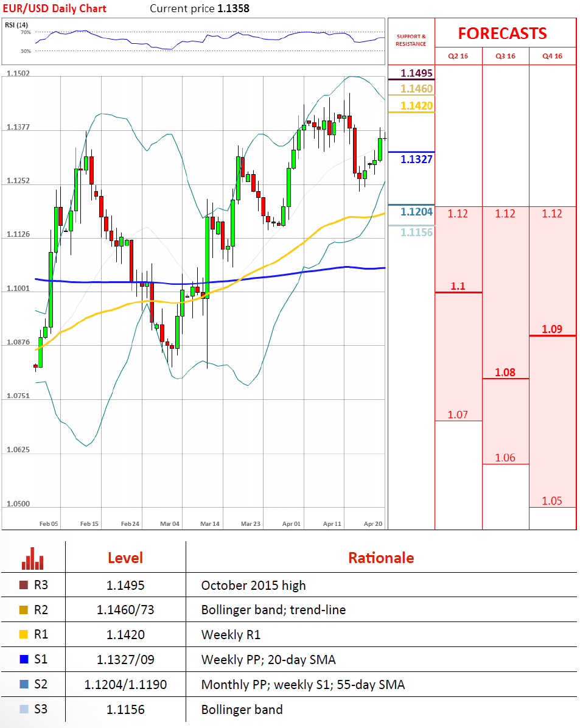Click the 1.1327/09 level cell

pyautogui.click(x=125, y=659)
